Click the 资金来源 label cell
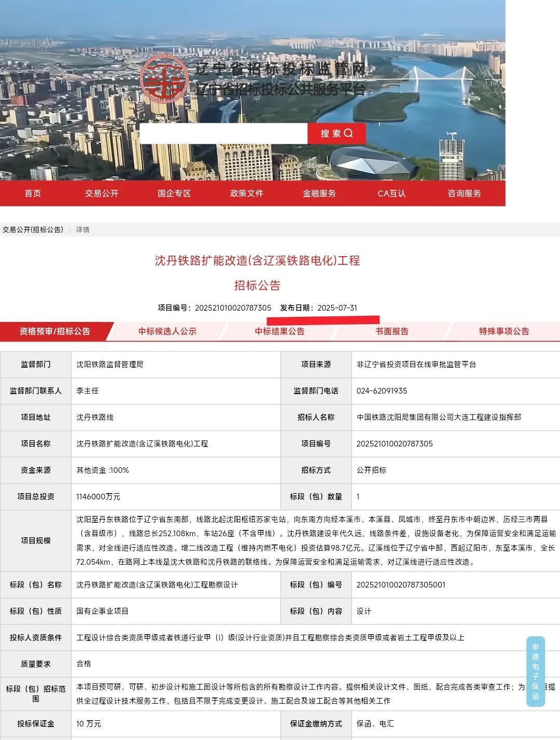560x740 pixels. pos(36,470)
